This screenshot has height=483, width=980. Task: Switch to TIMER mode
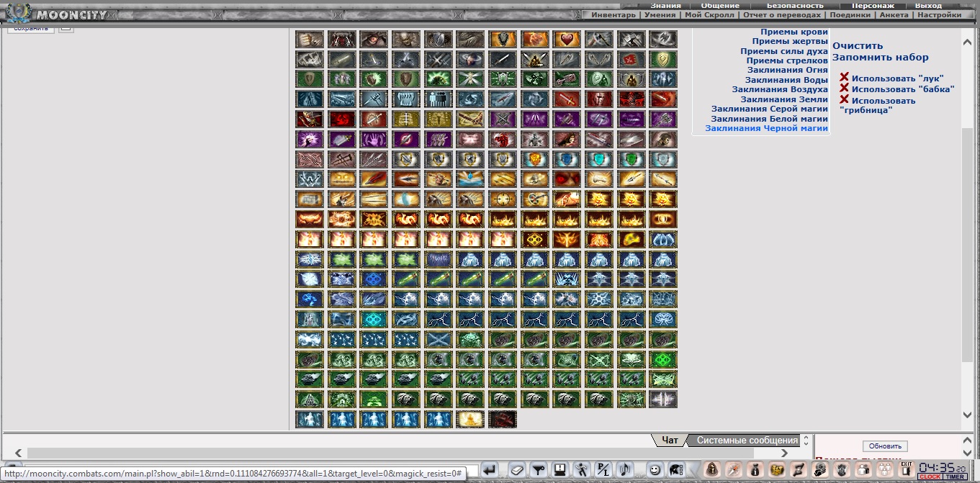956,477
